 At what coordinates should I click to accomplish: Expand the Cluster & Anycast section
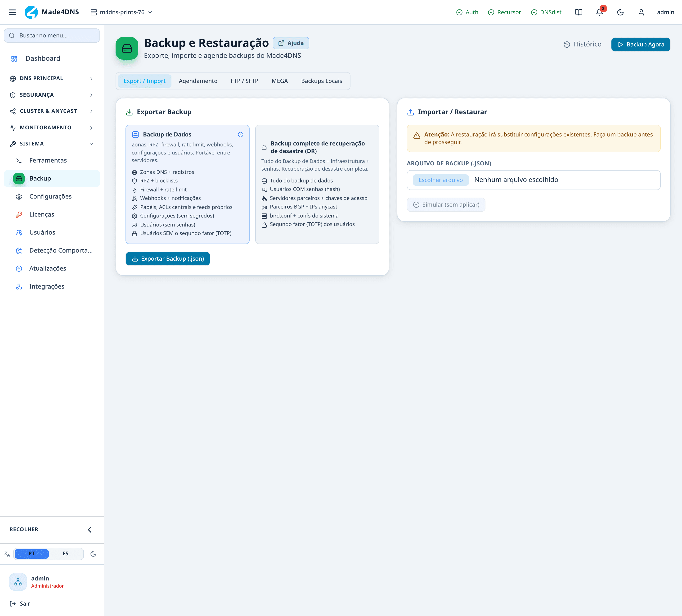[x=52, y=111]
